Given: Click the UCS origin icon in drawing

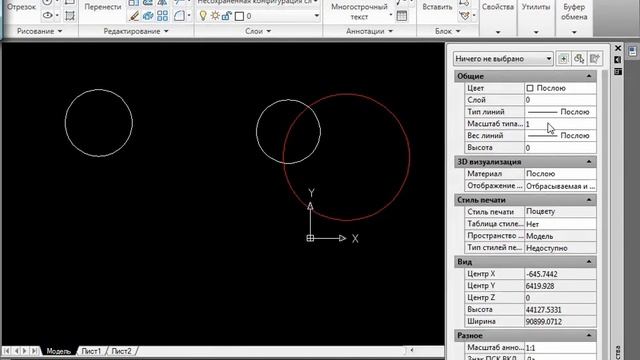Looking at the screenshot, I should (310, 238).
